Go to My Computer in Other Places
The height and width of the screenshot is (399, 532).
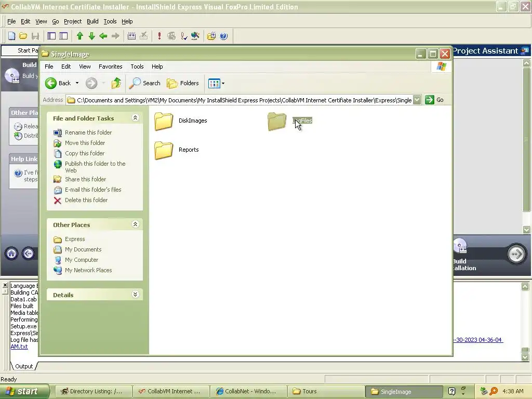pos(82,260)
